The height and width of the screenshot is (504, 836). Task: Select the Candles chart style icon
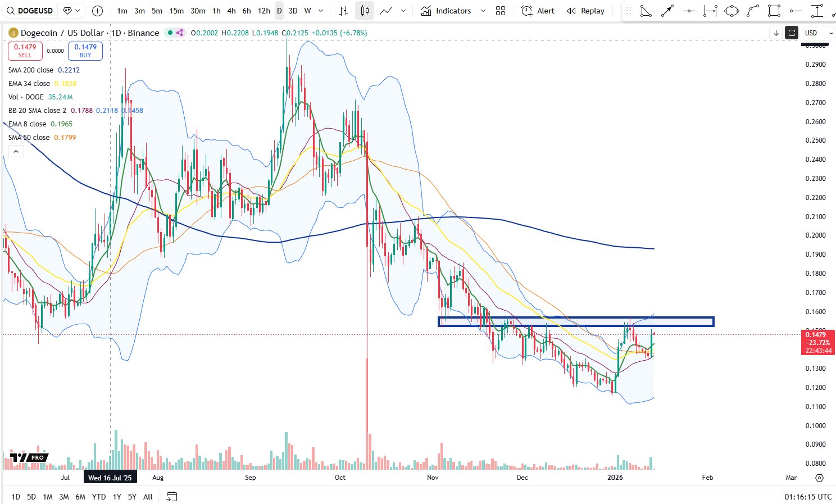coord(365,11)
